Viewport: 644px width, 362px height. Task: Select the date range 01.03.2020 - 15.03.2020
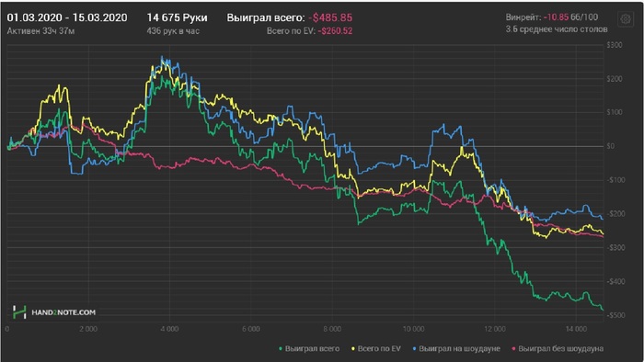(67, 17)
